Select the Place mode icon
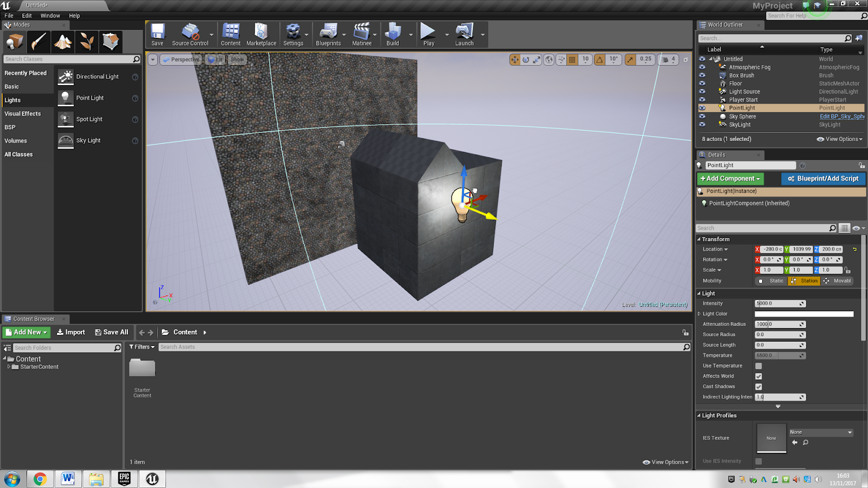 pos(15,42)
